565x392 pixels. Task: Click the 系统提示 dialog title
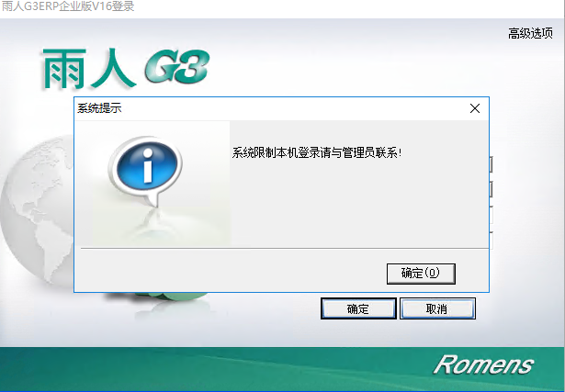[x=99, y=108]
